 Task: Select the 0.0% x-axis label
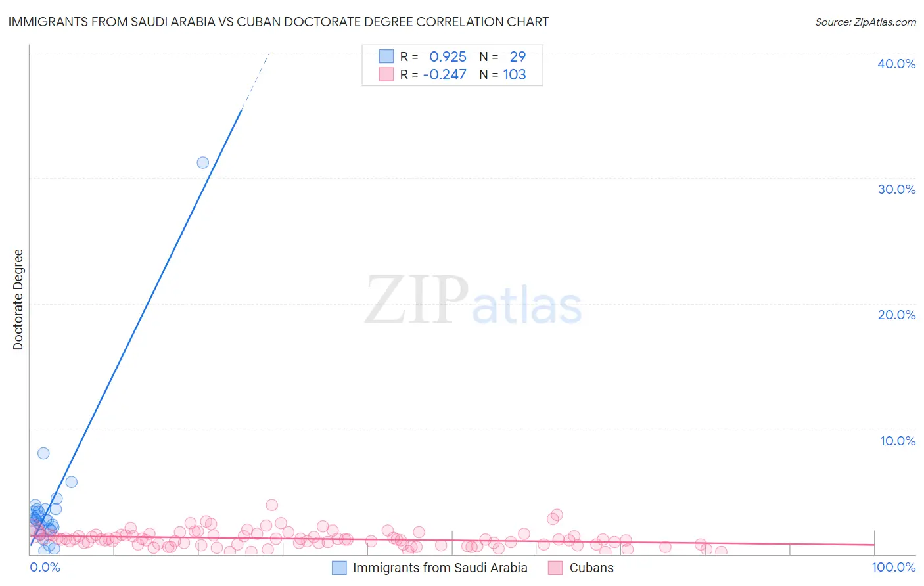(x=45, y=567)
